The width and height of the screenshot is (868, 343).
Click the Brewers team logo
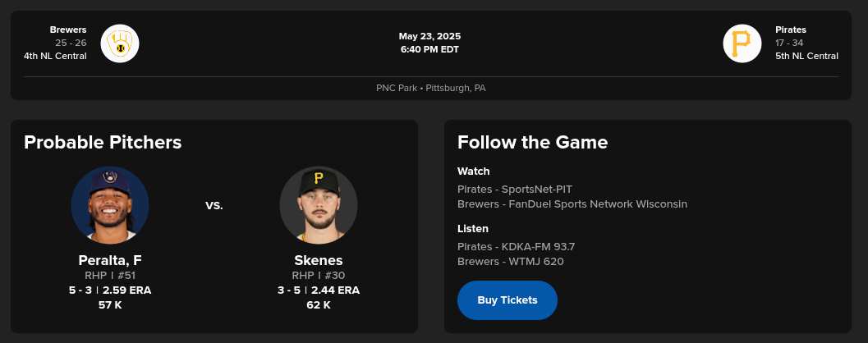pos(120,43)
